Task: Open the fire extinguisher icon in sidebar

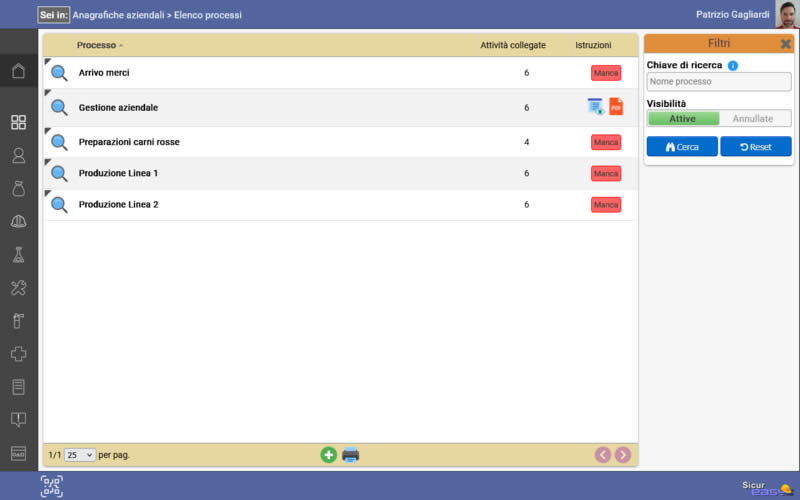Action: tap(18, 321)
